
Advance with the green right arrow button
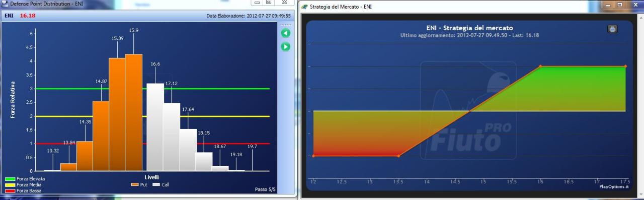point(285,47)
